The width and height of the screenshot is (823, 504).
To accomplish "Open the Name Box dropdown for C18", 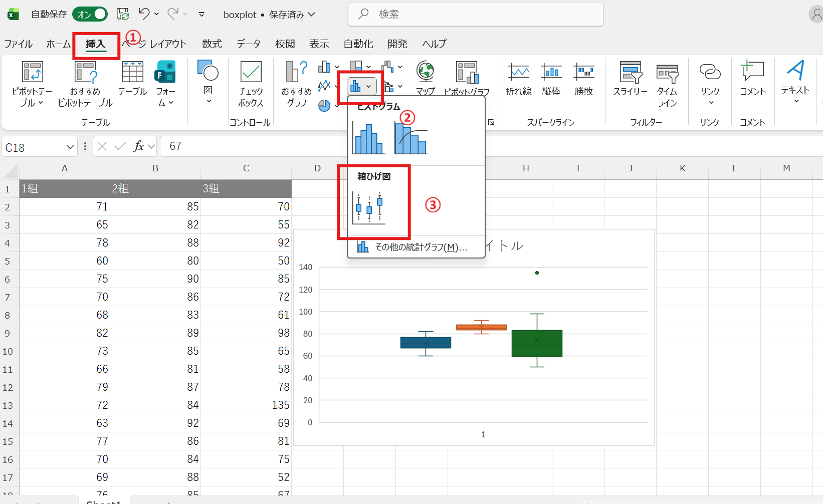I will pos(70,147).
